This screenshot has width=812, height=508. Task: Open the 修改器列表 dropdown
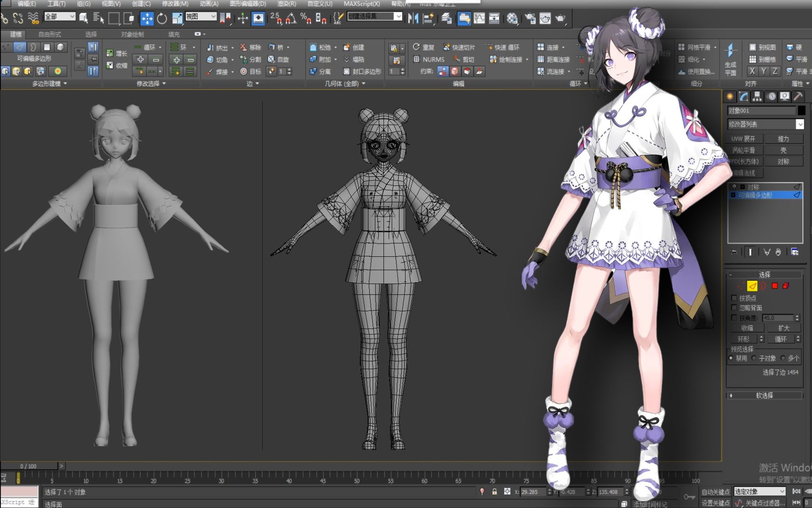765,124
